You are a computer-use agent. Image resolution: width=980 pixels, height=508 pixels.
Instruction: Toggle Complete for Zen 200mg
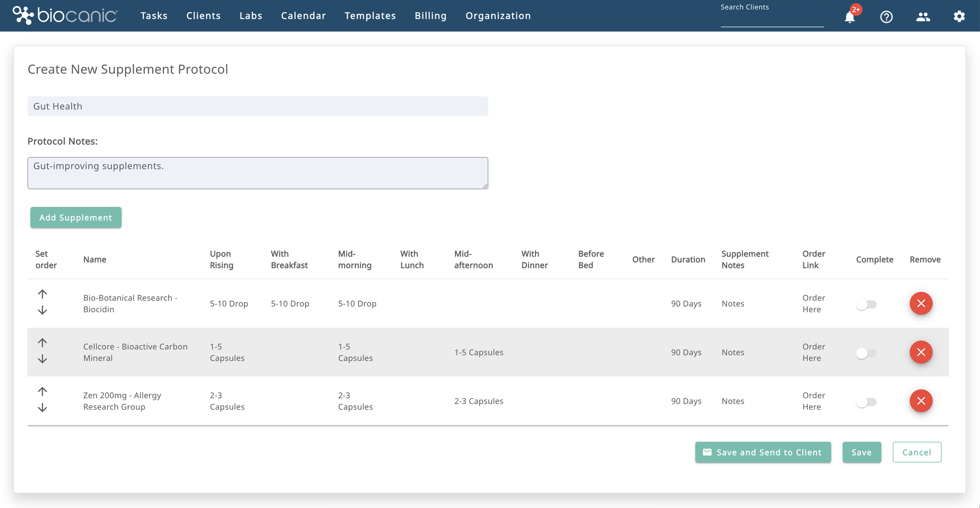866,402
